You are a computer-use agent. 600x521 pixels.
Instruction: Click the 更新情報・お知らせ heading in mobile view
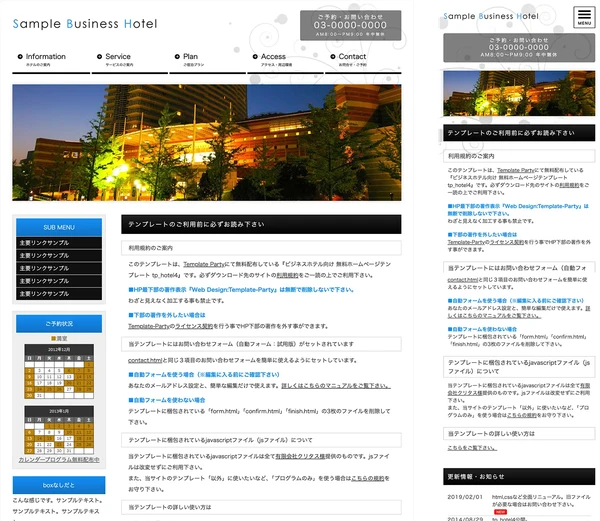[x=519, y=477]
